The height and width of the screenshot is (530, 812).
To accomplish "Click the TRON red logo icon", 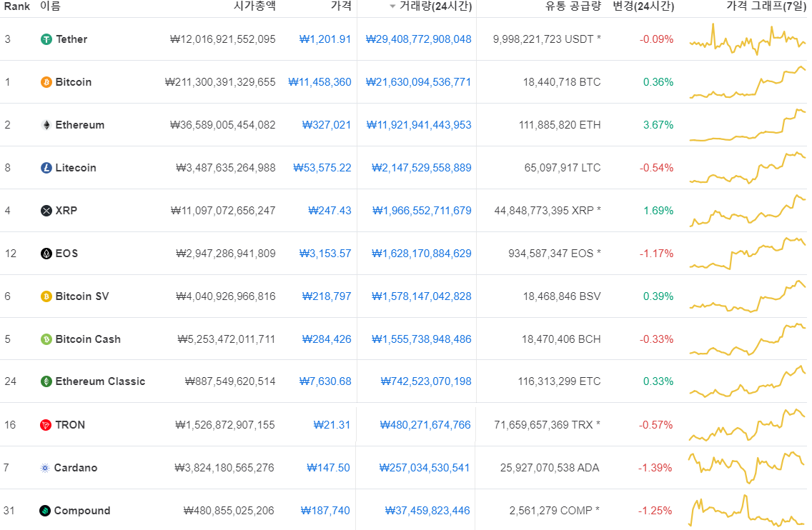I will pyautogui.click(x=46, y=425).
